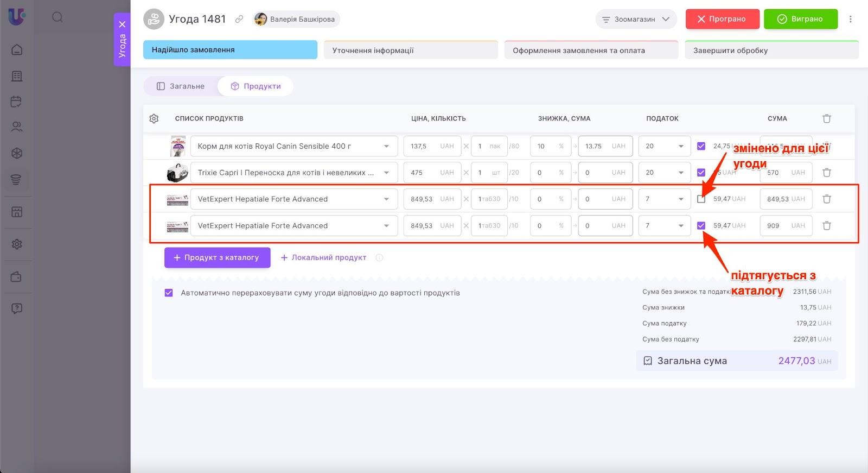The image size is (868, 473).
Task: Select stage Надійшло замовлення
Action: coord(230,50)
